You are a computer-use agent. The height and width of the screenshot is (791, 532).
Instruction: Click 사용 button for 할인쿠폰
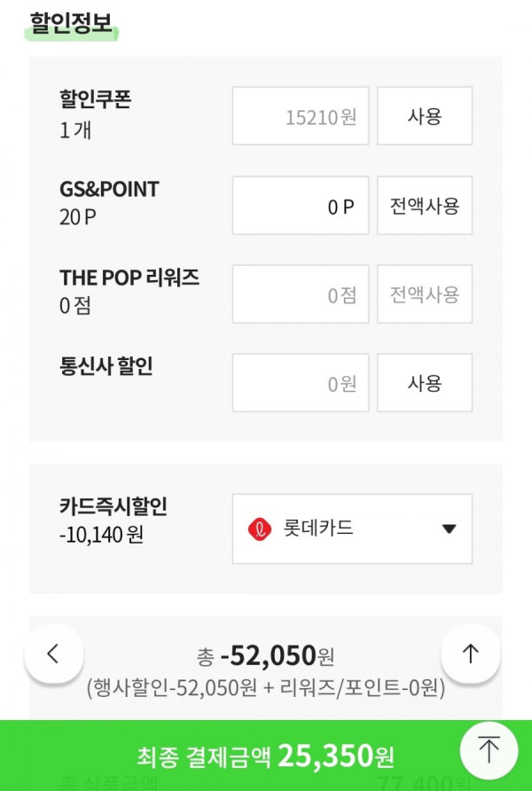[425, 115]
